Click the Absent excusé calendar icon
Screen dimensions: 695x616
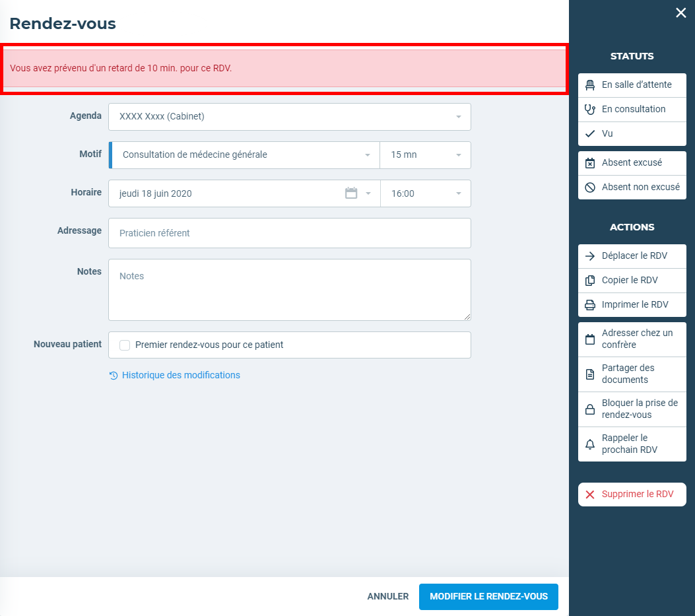pyautogui.click(x=590, y=163)
